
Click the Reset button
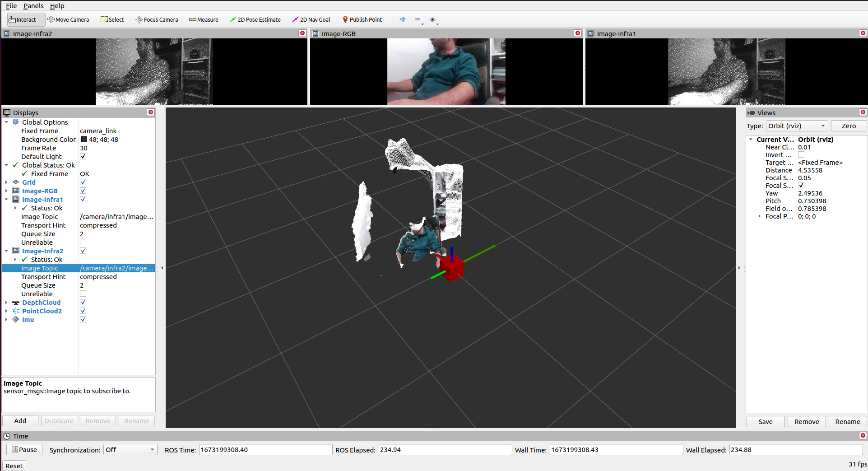[14, 466]
